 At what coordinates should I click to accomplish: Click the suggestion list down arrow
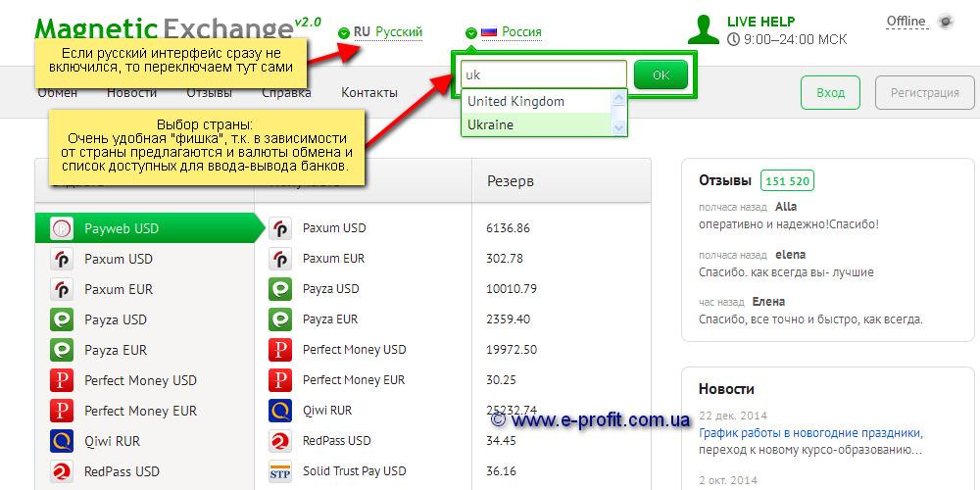(x=619, y=128)
